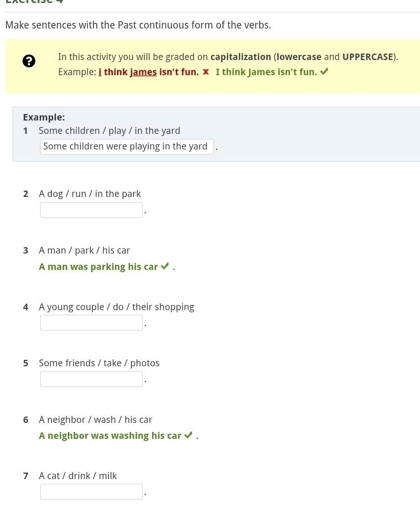Click the answer field for sentence 5
Screen dimensions: 420x527
[91, 379]
